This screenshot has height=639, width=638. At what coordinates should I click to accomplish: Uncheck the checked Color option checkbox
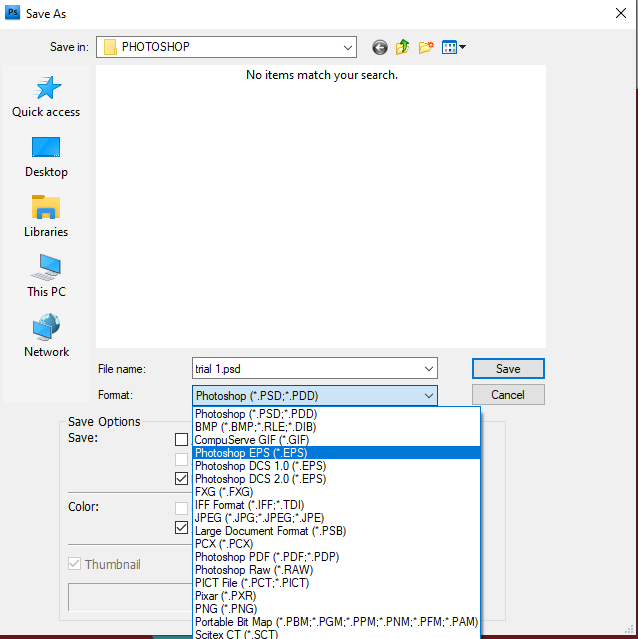[x=181, y=527]
